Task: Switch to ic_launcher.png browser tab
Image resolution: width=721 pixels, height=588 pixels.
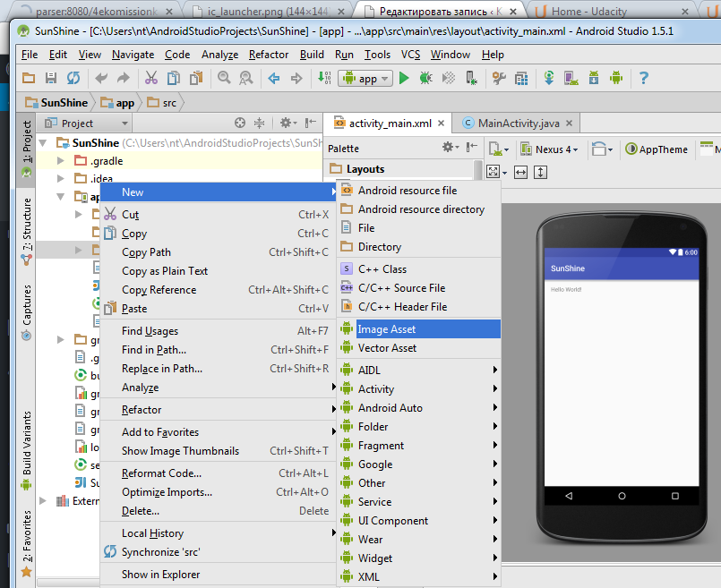Action: [x=267, y=12]
